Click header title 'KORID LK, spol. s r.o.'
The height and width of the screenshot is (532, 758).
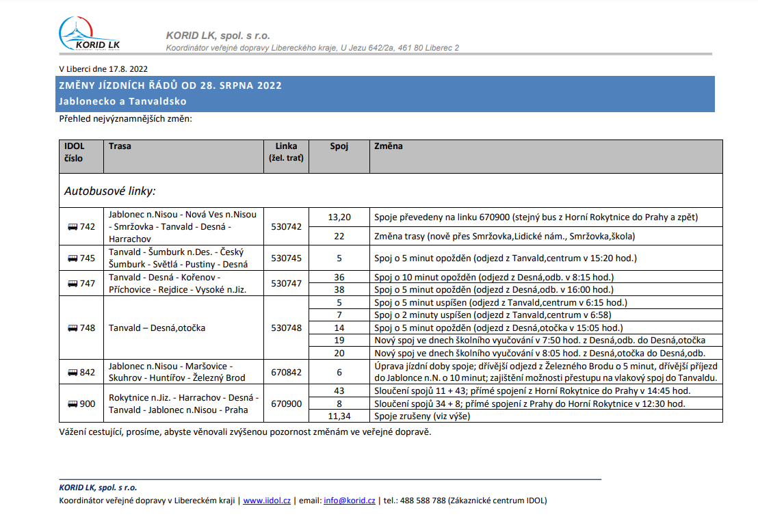pyautogui.click(x=218, y=36)
